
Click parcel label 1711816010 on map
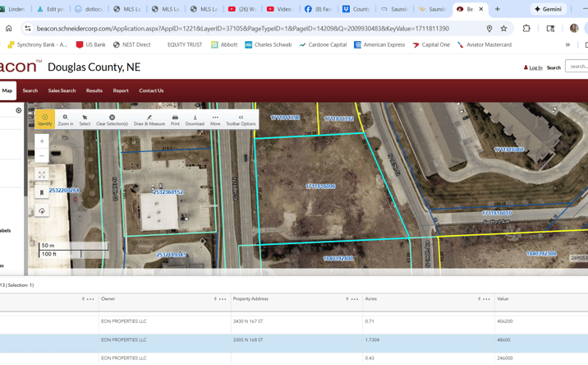(497, 213)
